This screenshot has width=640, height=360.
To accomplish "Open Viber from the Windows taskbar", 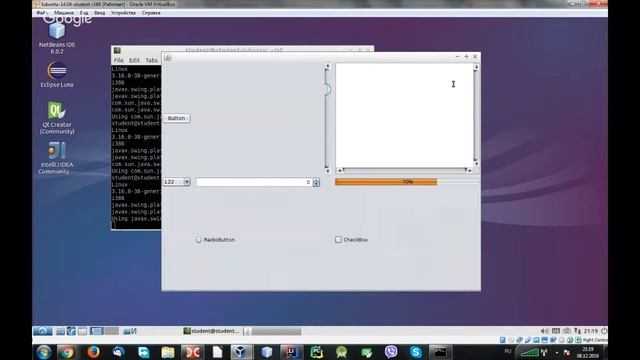I will 391,352.
